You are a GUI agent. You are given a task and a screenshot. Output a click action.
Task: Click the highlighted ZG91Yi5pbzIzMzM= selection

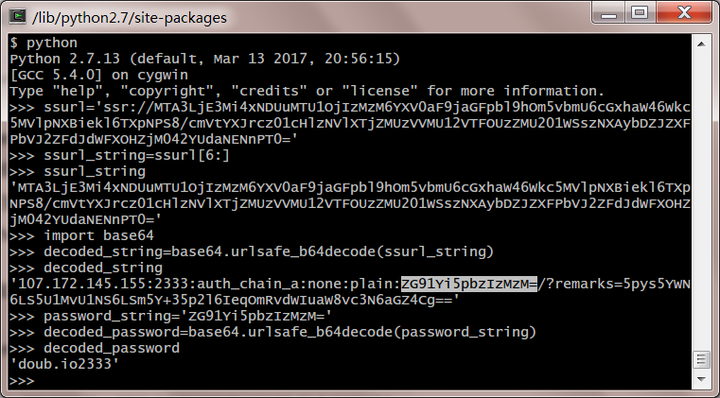click(x=469, y=284)
